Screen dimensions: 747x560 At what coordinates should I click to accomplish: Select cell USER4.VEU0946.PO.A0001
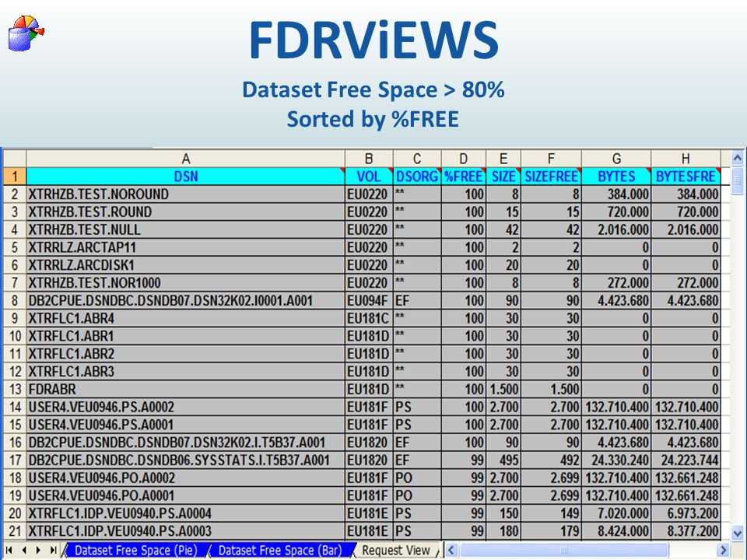[x=186, y=495]
